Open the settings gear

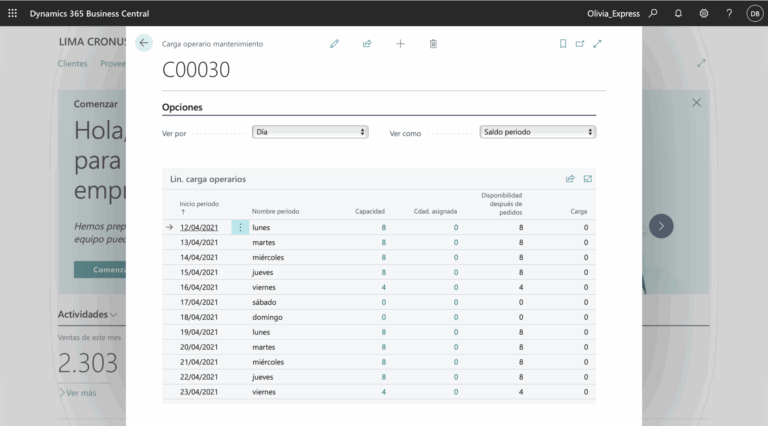click(x=704, y=13)
